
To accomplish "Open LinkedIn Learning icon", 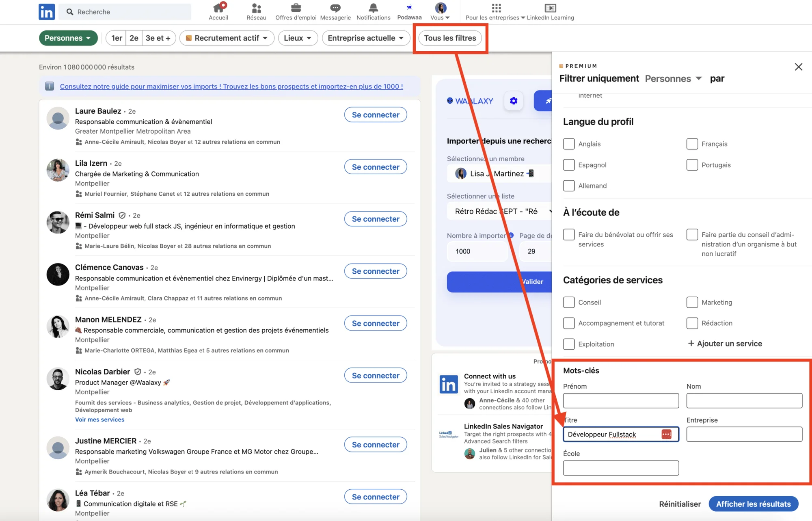I will [550, 8].
